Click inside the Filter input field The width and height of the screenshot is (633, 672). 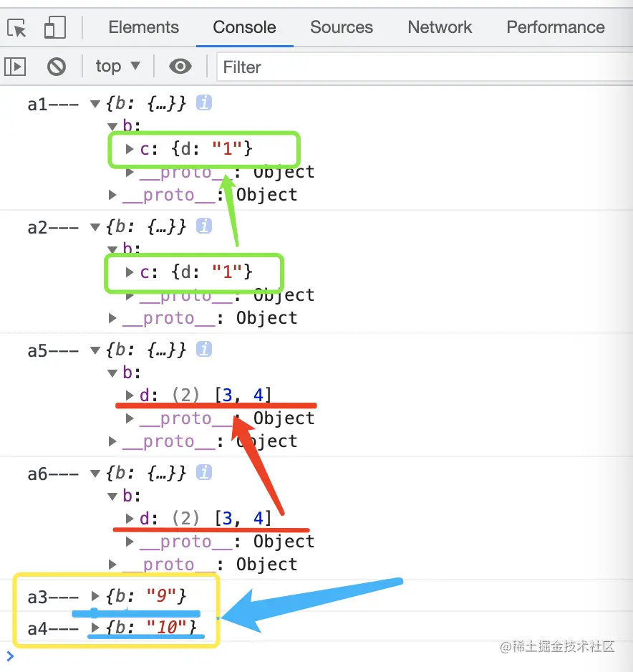point(322,67)
